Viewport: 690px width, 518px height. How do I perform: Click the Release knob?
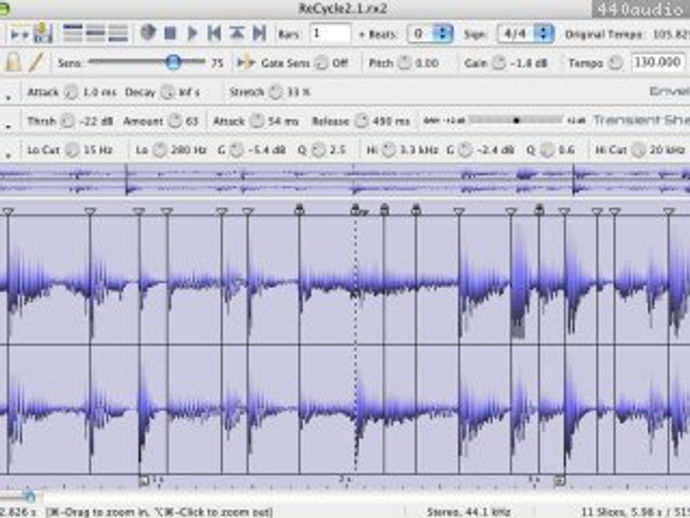(362, 121)
